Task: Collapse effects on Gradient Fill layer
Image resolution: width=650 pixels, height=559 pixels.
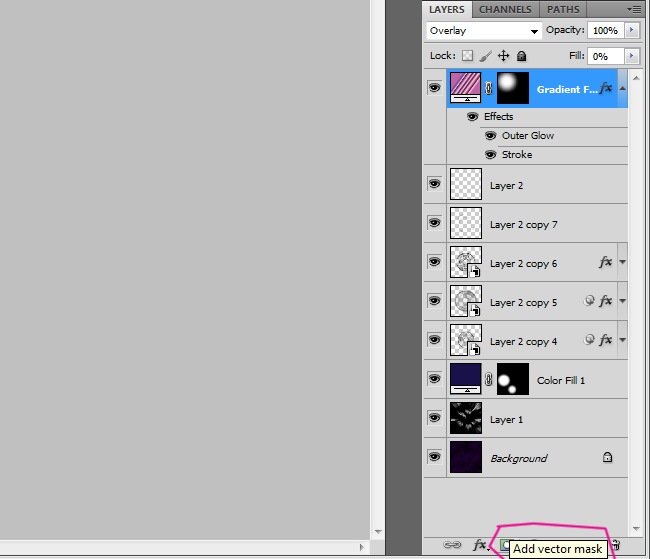Action: [x=623, y=88]
